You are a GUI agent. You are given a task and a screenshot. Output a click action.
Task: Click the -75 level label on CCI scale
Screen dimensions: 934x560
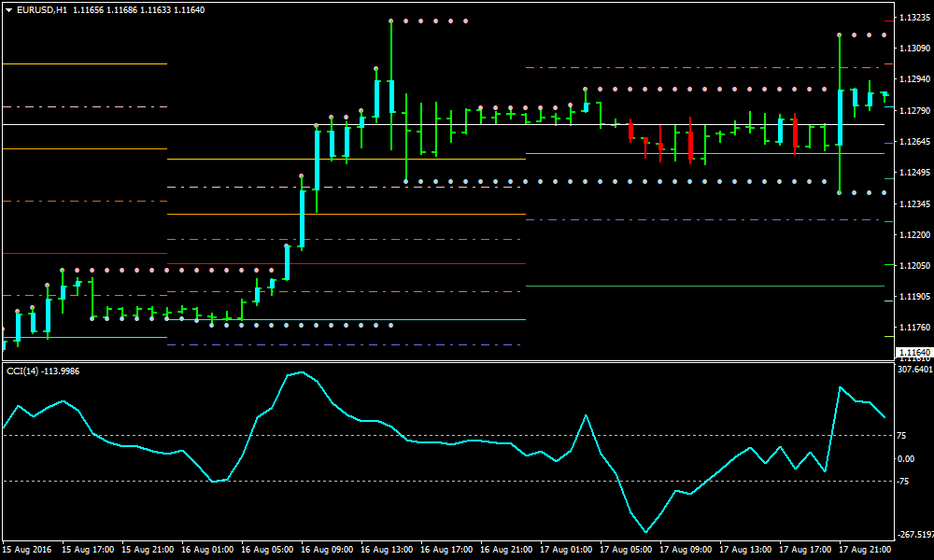pos(906,482)
